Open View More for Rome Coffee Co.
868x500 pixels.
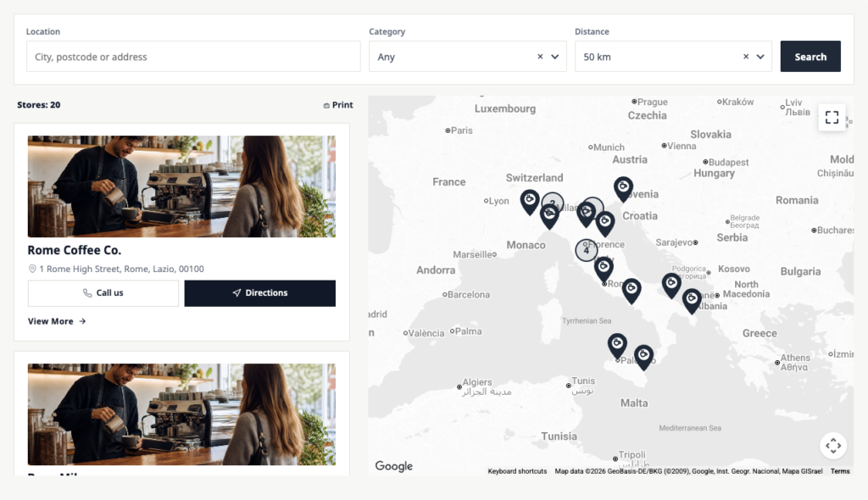[57, 321]
